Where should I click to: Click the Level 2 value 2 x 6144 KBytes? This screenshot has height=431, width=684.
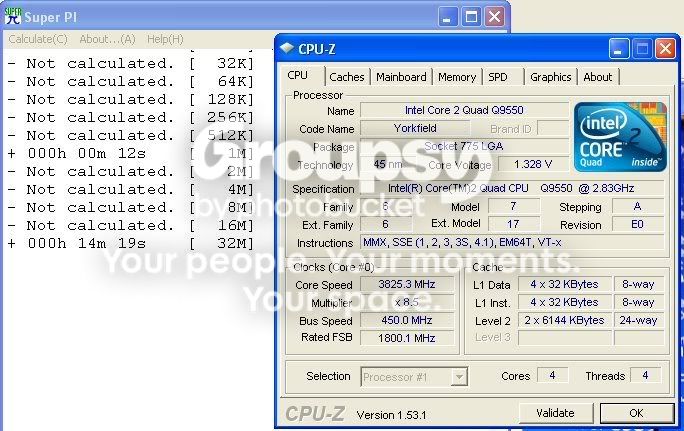click(564, 320)
